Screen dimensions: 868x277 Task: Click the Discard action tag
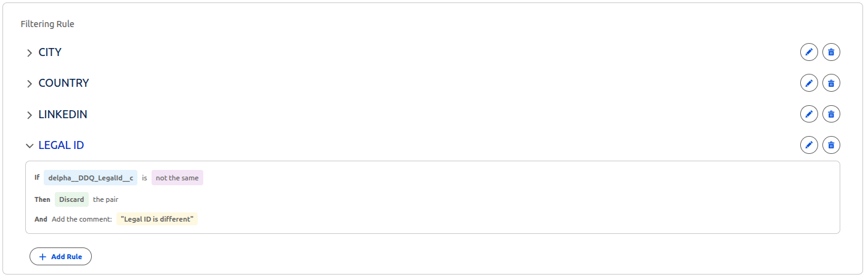(x=71, y=199)
